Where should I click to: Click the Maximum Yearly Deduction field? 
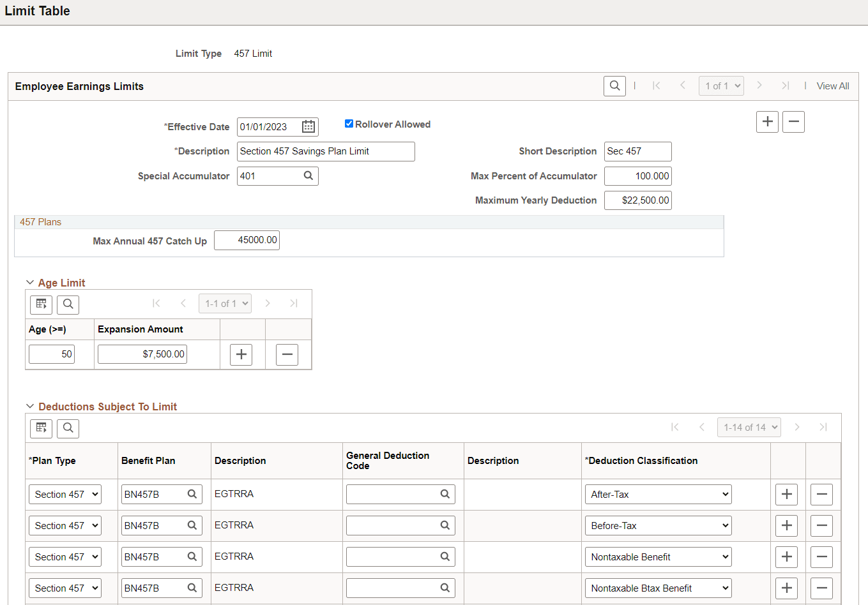coord(638,200)
